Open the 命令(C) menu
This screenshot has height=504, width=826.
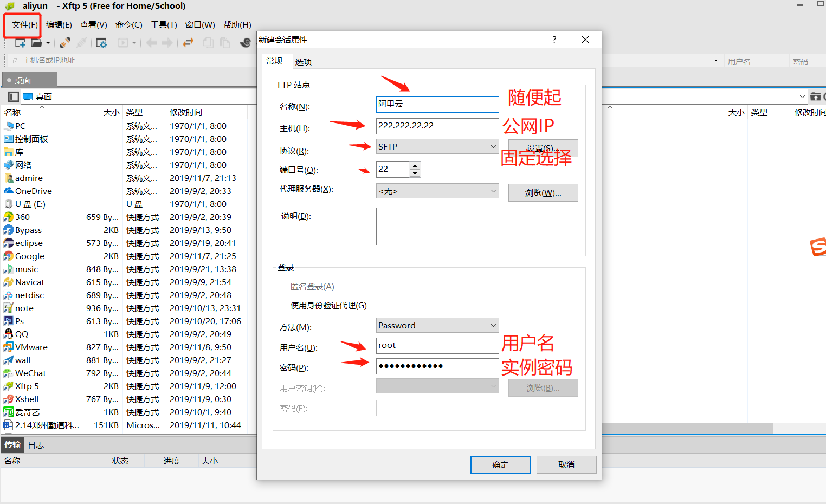129,25
